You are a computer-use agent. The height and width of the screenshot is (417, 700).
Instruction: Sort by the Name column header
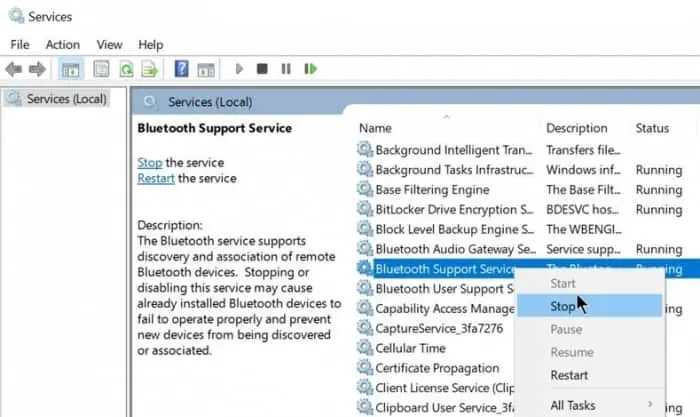[375, 128]
